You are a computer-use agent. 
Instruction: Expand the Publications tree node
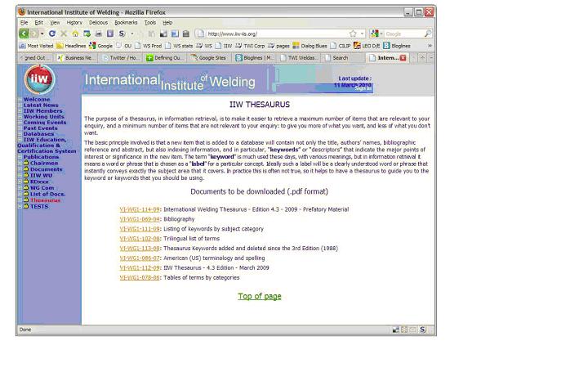coord(20,157)
